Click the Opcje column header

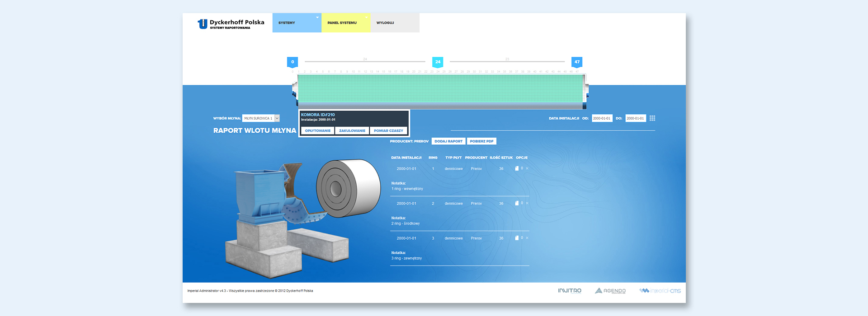click(522, 158)
